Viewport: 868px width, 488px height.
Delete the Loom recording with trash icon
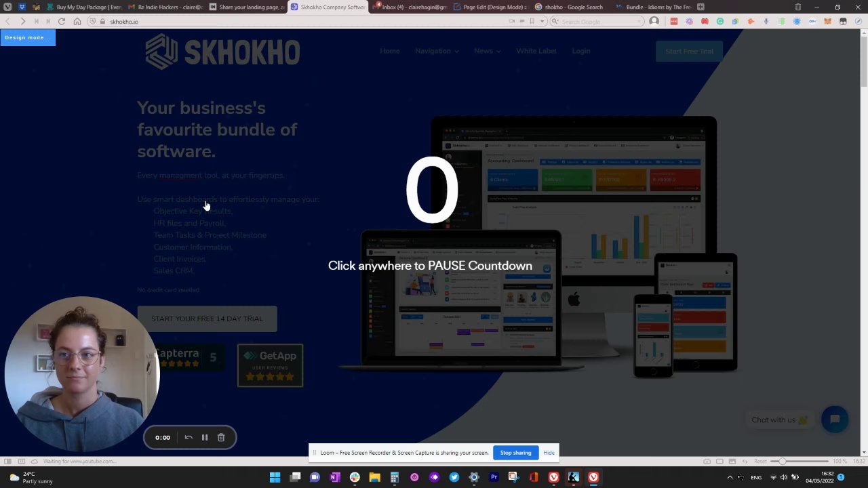tap(221, 437)
